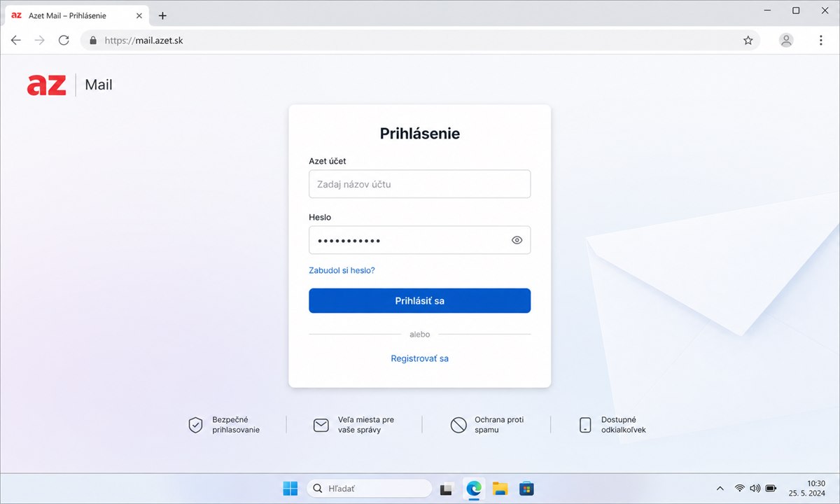Click the shield icon for Bezpečné prihlasovanie

[x=195, y=425]
